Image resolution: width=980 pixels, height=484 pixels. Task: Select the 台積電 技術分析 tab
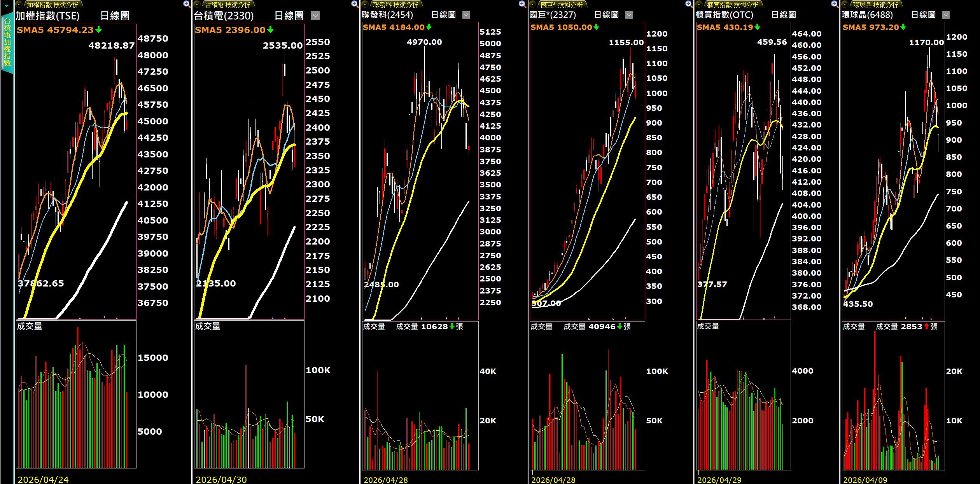tap(228, 5)
